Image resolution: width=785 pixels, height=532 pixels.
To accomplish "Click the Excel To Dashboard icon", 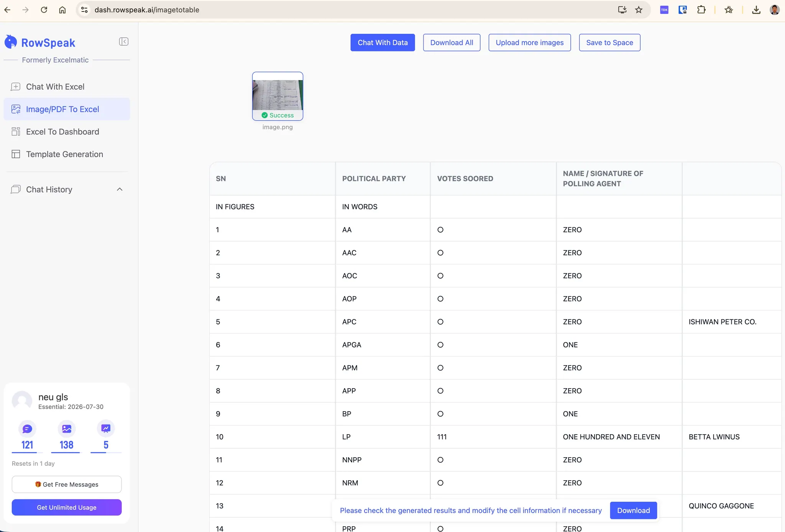I will point(16,131).
